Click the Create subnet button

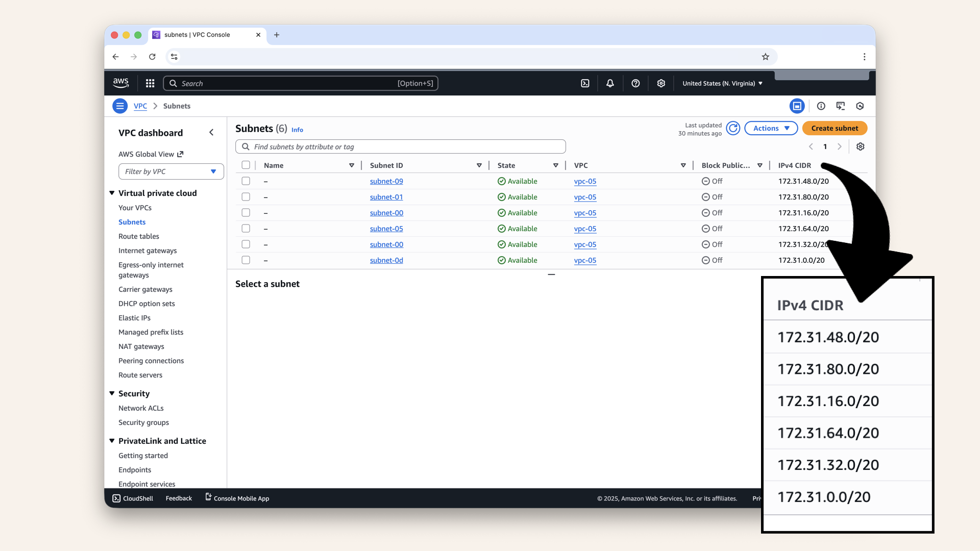click(x=835, y=128)
